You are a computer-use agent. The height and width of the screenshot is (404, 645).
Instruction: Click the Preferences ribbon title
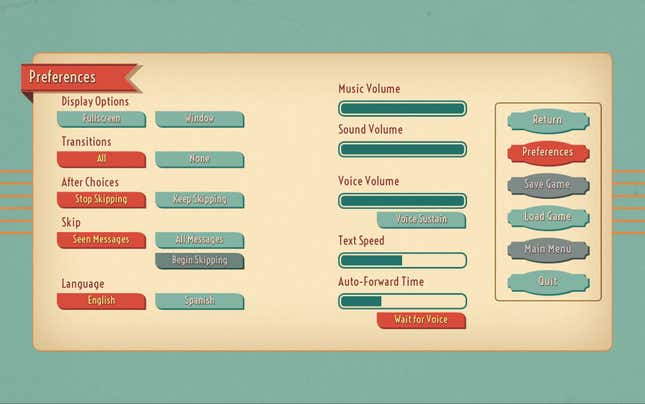pos(63,77)
